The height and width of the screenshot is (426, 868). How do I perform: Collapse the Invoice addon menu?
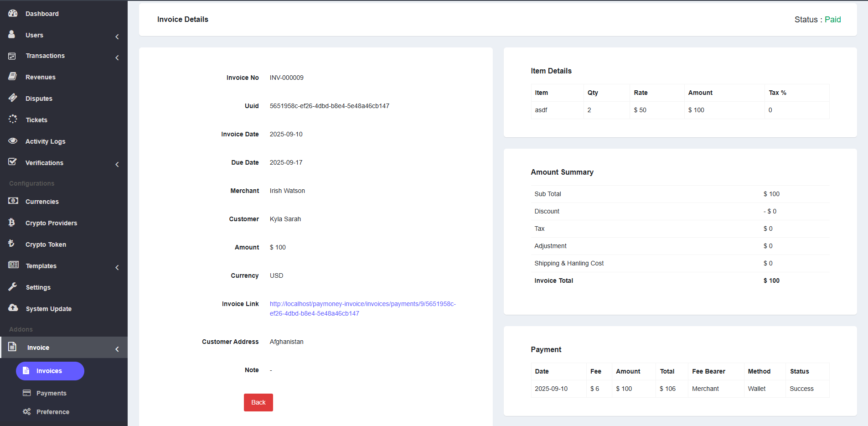tap(117, 349)
